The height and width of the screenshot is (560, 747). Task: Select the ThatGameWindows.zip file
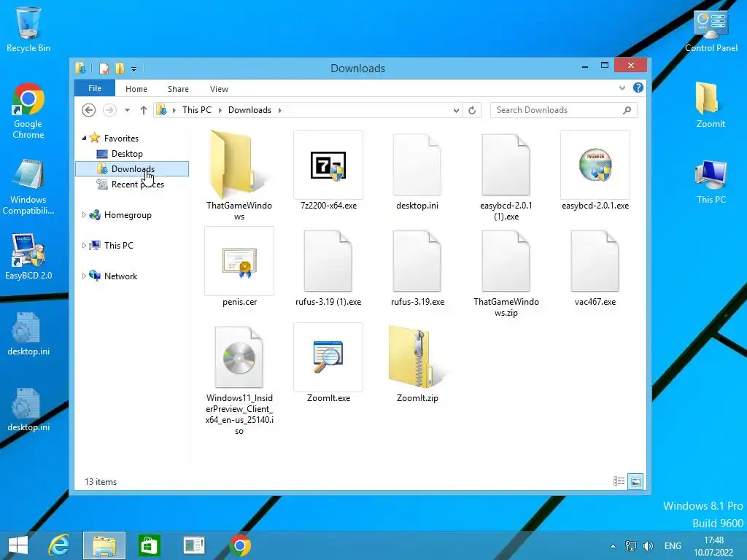(x=506, y=272)
